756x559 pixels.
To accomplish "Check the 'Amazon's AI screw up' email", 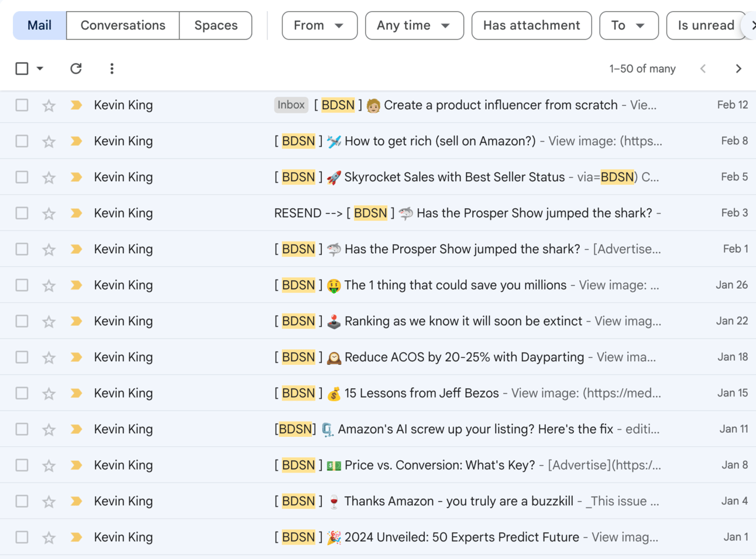I will click(x=22, y=429).
